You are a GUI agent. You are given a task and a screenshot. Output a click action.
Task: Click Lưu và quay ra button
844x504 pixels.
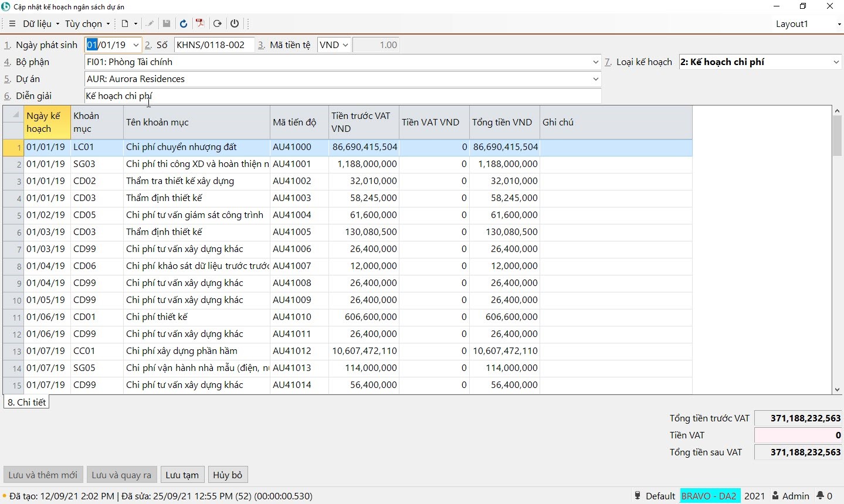[x=121, y=475]
